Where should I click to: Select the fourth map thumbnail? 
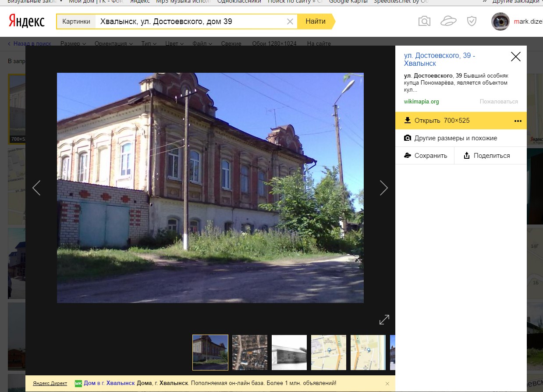click(x=329, y=353)
